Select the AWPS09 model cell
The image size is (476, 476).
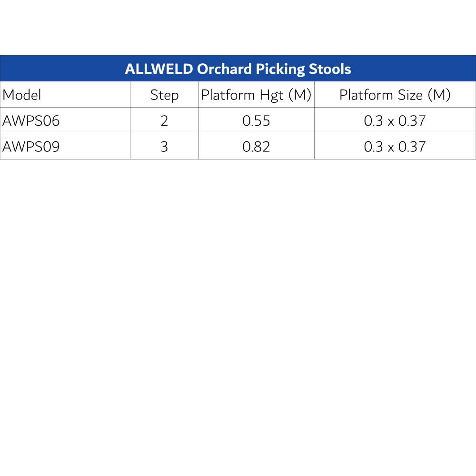(x=31, y=147)
